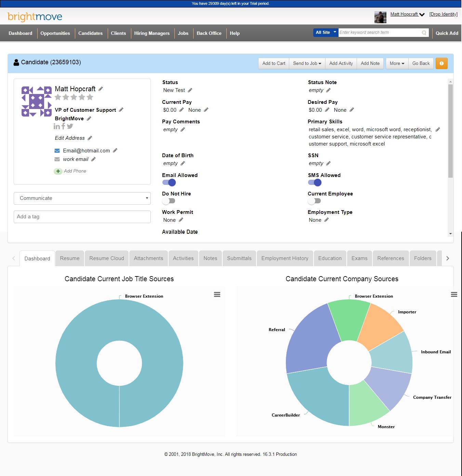Click the search magnifier icon
Screen dimensions: 462x476
[424, 33]
